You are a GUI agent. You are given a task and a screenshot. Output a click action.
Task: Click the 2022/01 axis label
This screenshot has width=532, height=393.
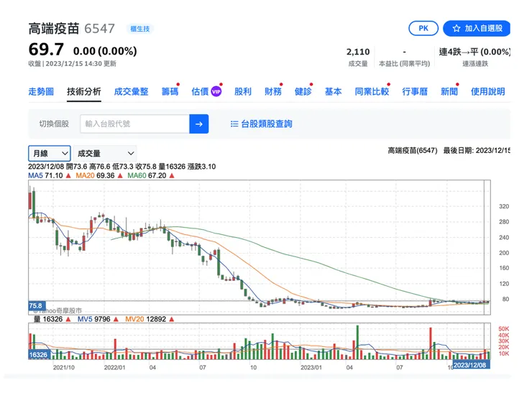pos(114,367)
